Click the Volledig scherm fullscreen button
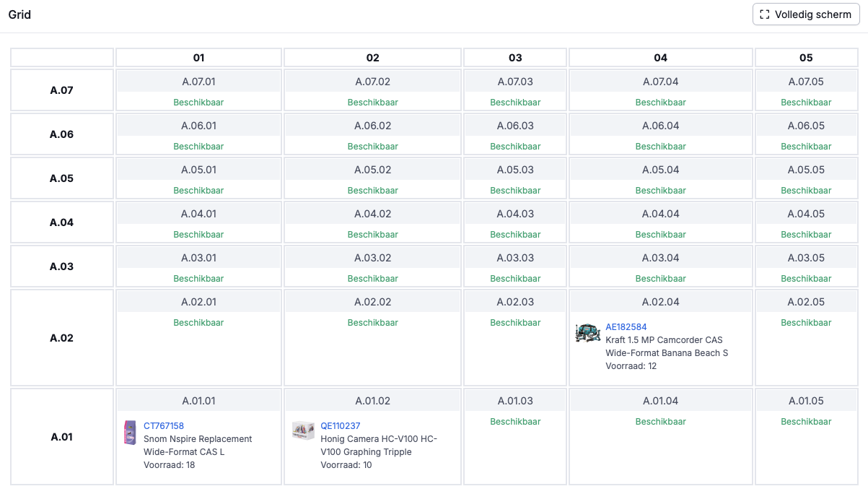Image resolution: width=868 pixels, height=494 pixels. [805, 14]
